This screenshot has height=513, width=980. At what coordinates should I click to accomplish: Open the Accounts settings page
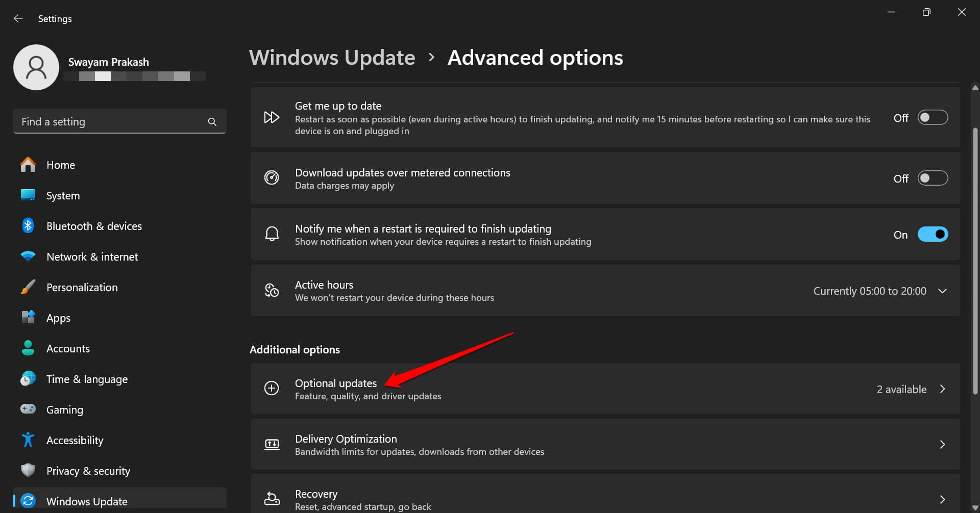coord(68,349)
